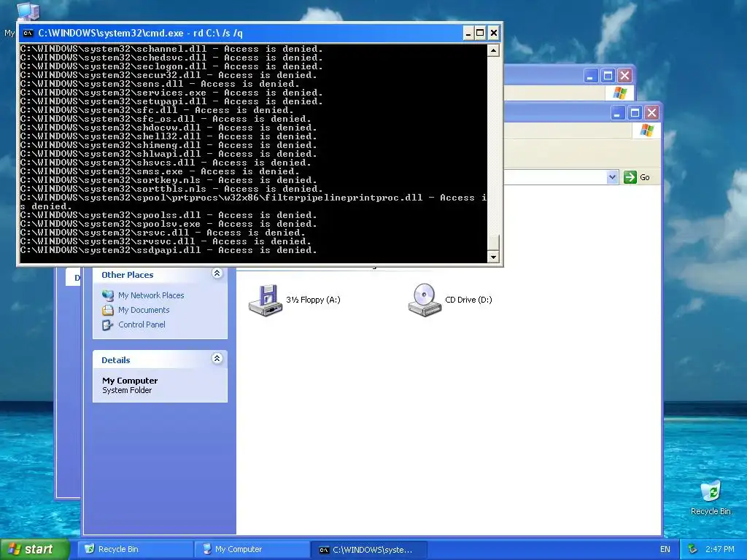Viewport: 747px width, 560px height.
Task: Open the 3½ Floppy (A:) drive icon
Action: tap(266, 300)
